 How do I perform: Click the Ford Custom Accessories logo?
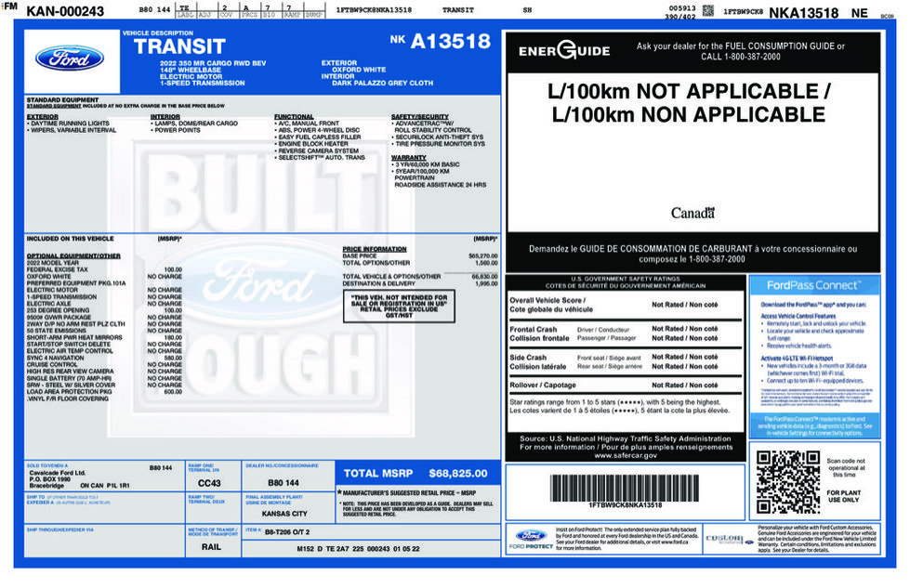coord(730,540)
